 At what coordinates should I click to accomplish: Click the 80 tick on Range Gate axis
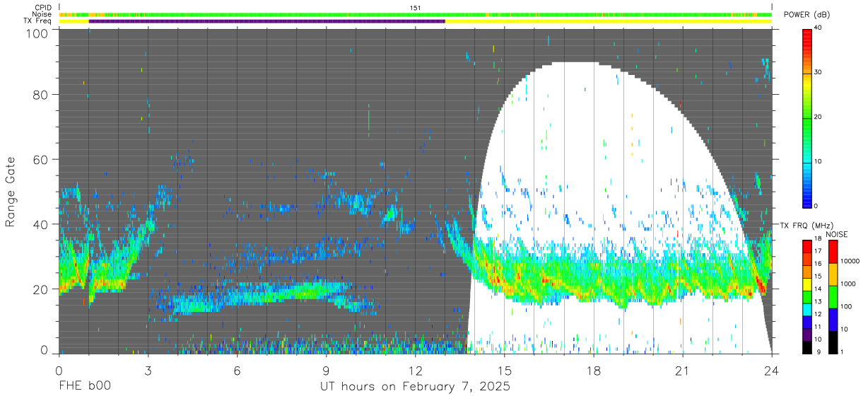click(40, 95)
